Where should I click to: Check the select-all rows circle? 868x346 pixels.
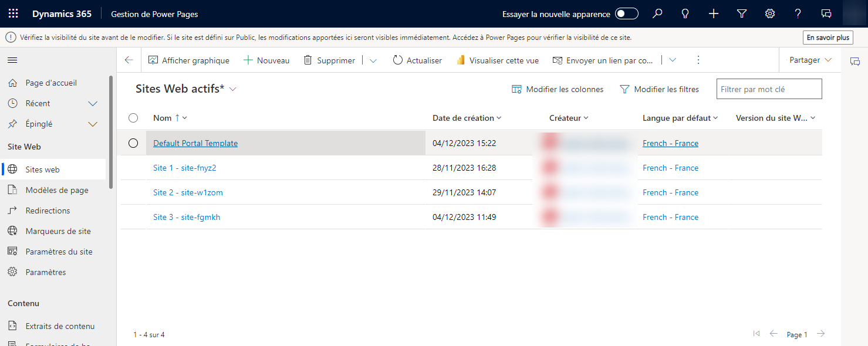[x=133, y=117]
